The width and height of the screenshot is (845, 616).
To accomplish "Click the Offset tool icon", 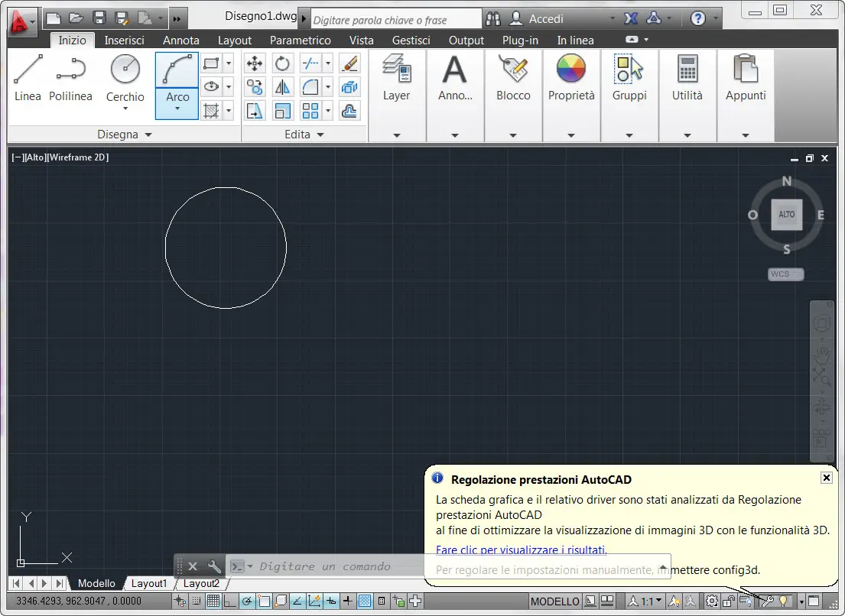I will coord(349,111).
